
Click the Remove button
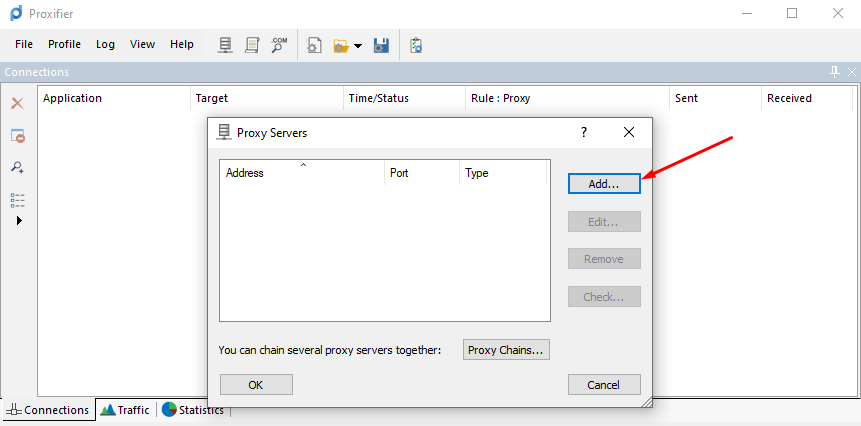click(x=604, y=259)
